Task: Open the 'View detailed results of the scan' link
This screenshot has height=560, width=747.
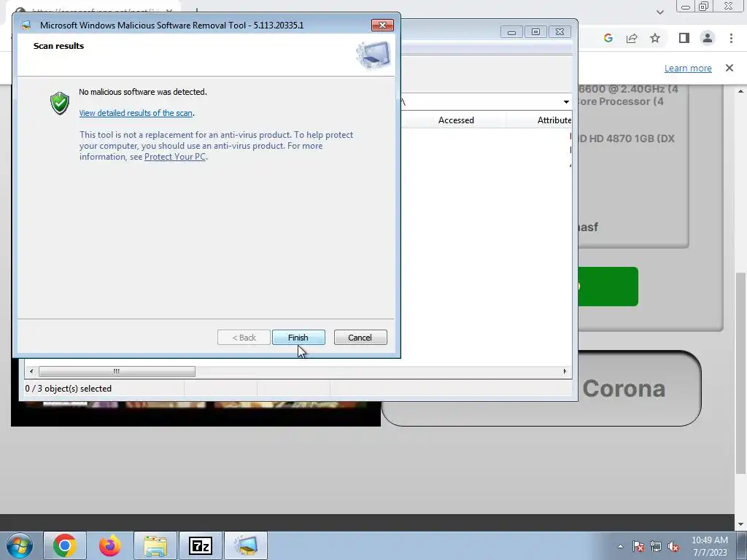Action: click(136, 113)
